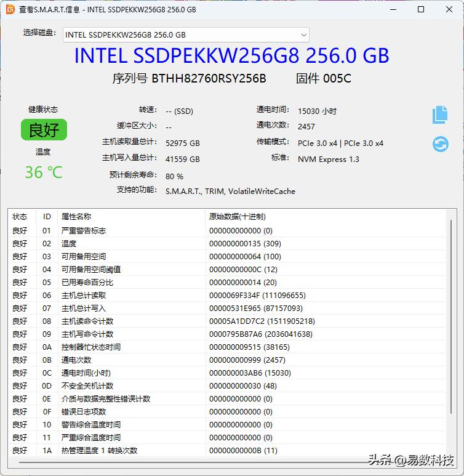Click raw value 00000000000B (11)

click(x=243, y=451)
